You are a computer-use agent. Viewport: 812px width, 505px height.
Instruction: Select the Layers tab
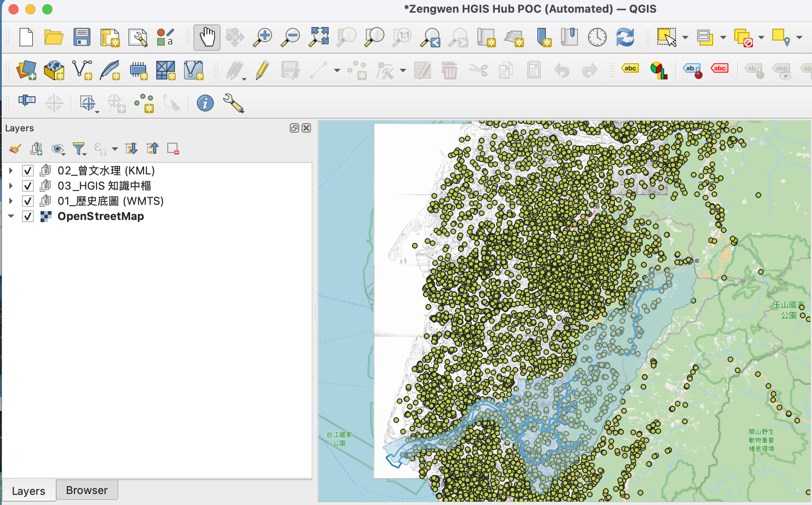(28, 490)
